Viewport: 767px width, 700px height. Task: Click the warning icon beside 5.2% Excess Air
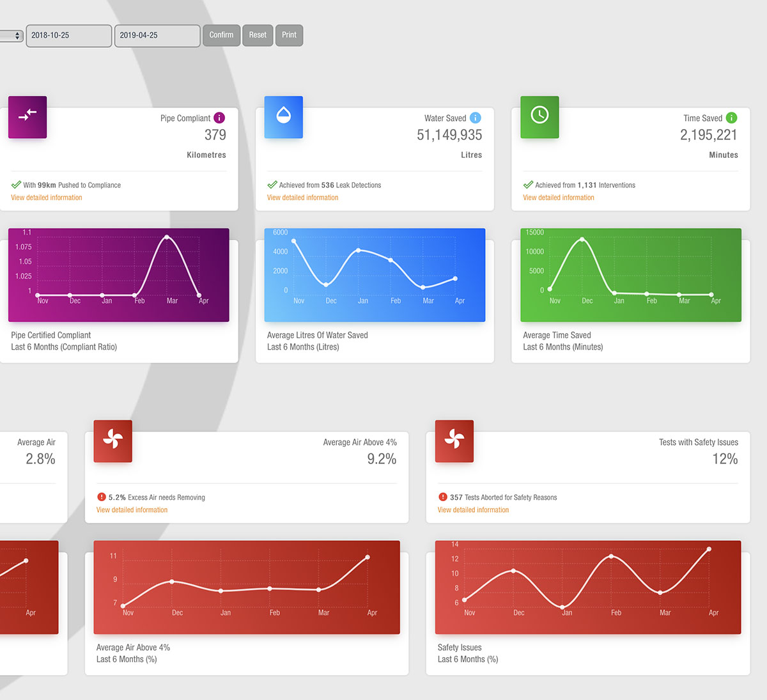tap(102, 497)
